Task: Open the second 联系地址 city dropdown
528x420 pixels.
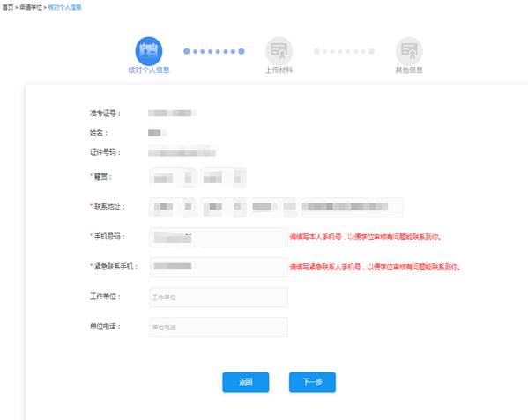Action: (224, 207)
